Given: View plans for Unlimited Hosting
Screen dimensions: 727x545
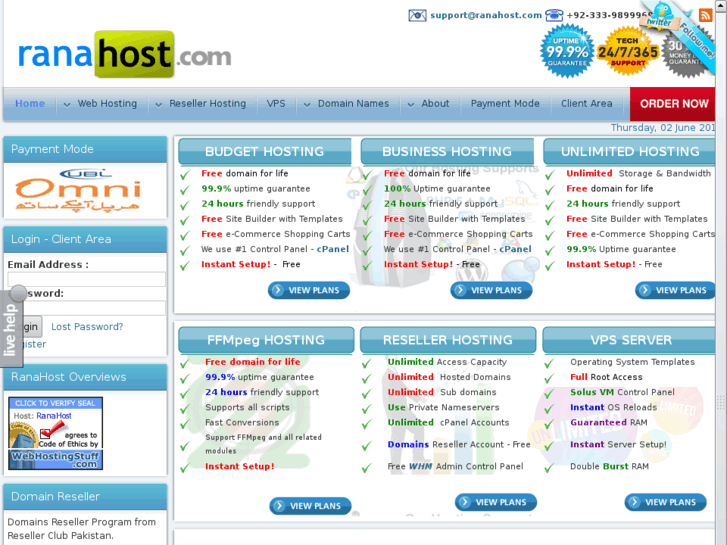Looking at the screenshot, I should [x=675, y=290].
